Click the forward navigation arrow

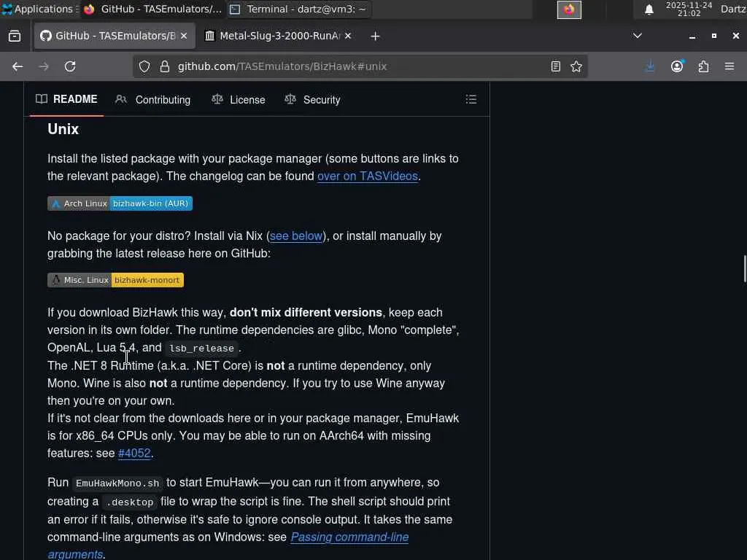tap(44, 66)
